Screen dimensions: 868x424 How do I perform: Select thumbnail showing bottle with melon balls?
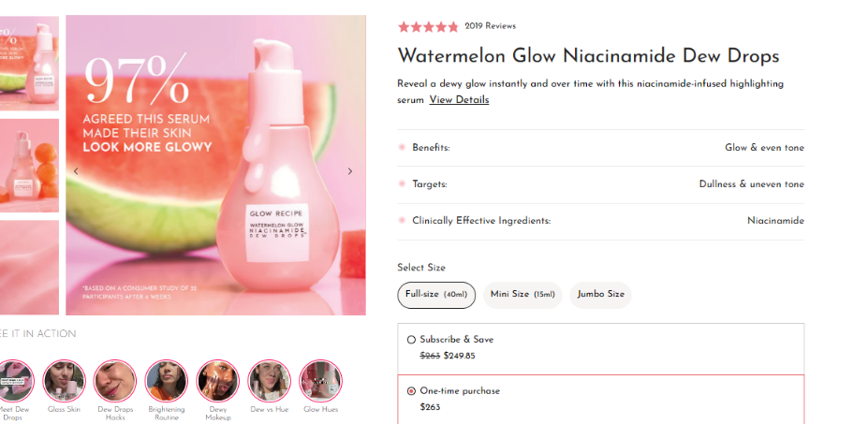[29, 166]
